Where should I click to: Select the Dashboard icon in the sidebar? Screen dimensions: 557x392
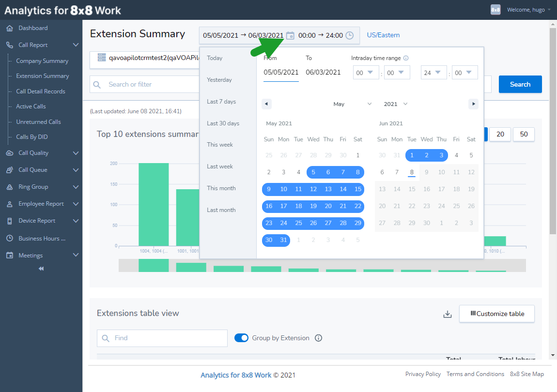point(11,28)
